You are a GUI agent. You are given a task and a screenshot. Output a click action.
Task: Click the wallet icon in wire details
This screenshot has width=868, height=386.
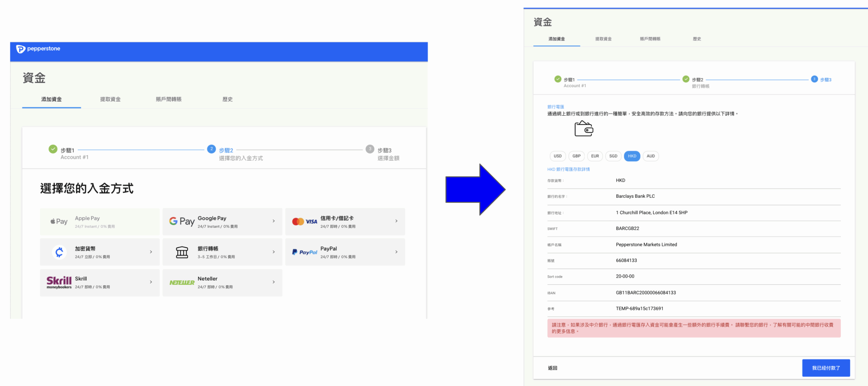pos(584,129)
